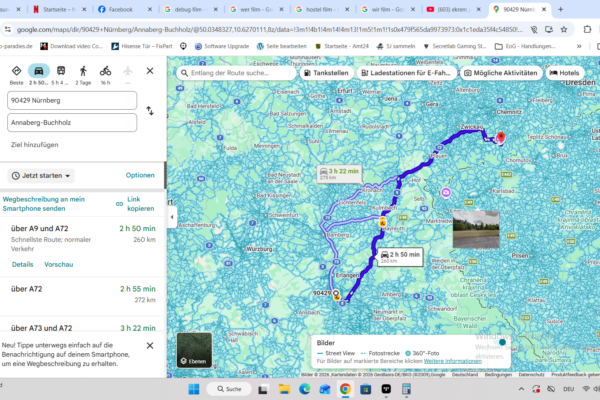Viewport: 600px width, 400px height.
Task: Filter by Tankstellen chip
Action: 326,73
